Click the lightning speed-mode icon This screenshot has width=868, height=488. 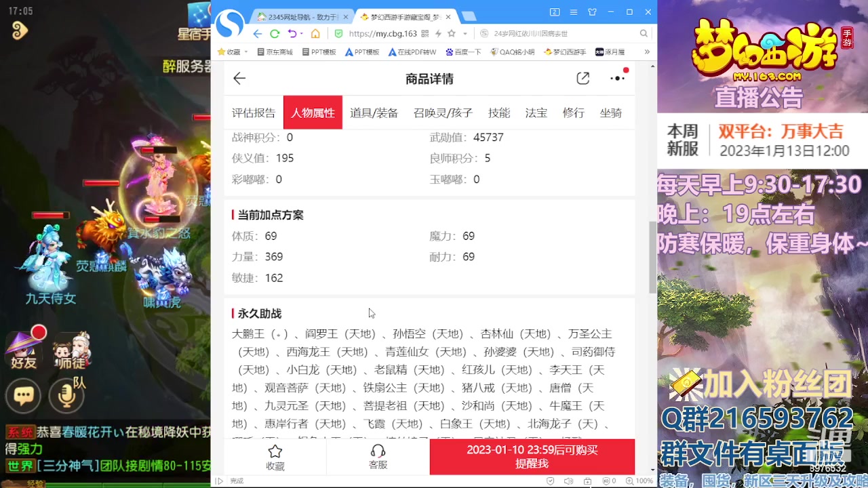tap(439, 34)
